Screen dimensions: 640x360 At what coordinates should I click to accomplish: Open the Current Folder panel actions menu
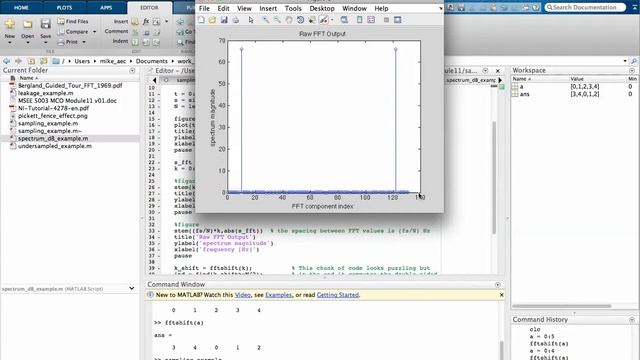pyautogui.click(x=132, y=71)
